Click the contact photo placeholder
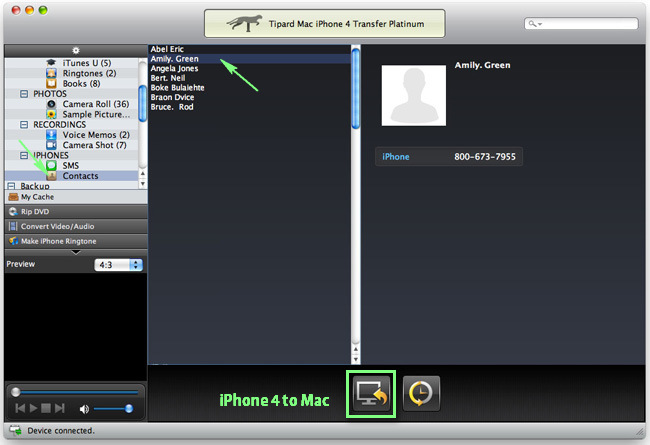 (x=414, y=95)
